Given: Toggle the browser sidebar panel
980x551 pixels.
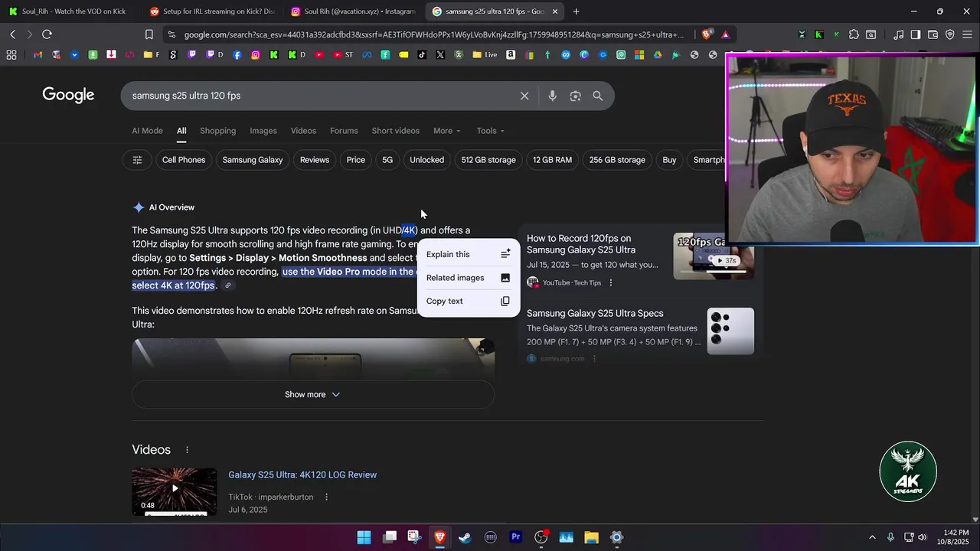Looking at the screenshot, I should click(915, 34).
